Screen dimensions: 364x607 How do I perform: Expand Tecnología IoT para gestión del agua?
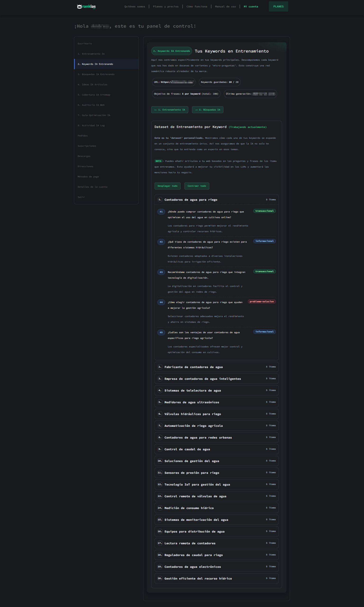[216, 484]
